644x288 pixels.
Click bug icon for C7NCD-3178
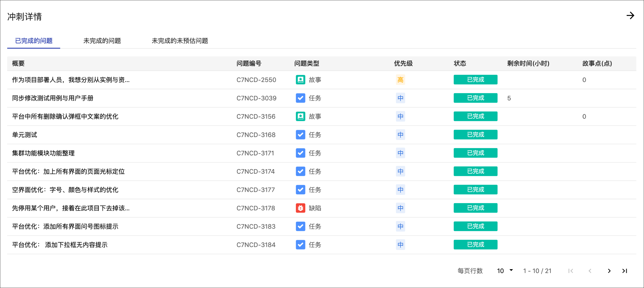[x=300, y=208]
